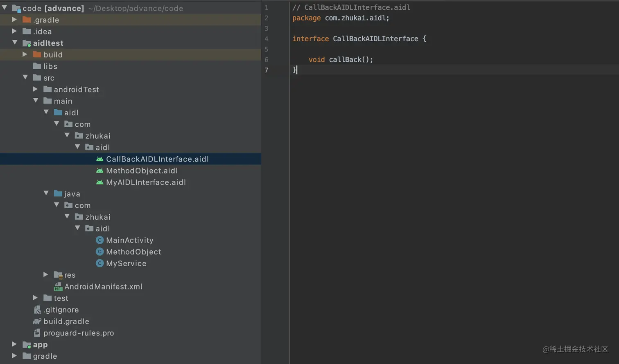The image size is (619, 364).
Task: Select the libs folder row
Action: point(131,66)
